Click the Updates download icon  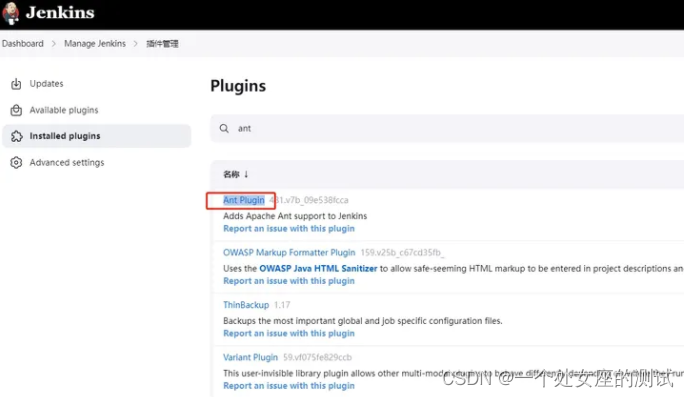(x=16, y=84)
